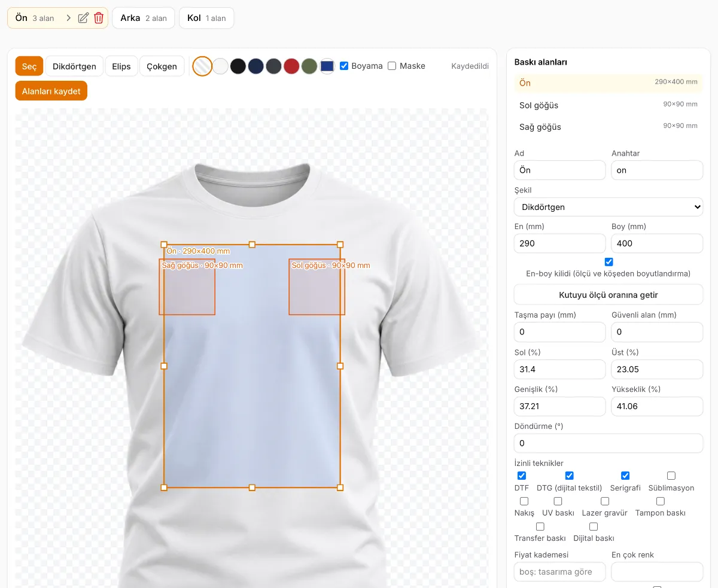Viewport: 718px width, 588px height.
Task: Select the navy blue round swatch
Action: click(x=256, y=66)
